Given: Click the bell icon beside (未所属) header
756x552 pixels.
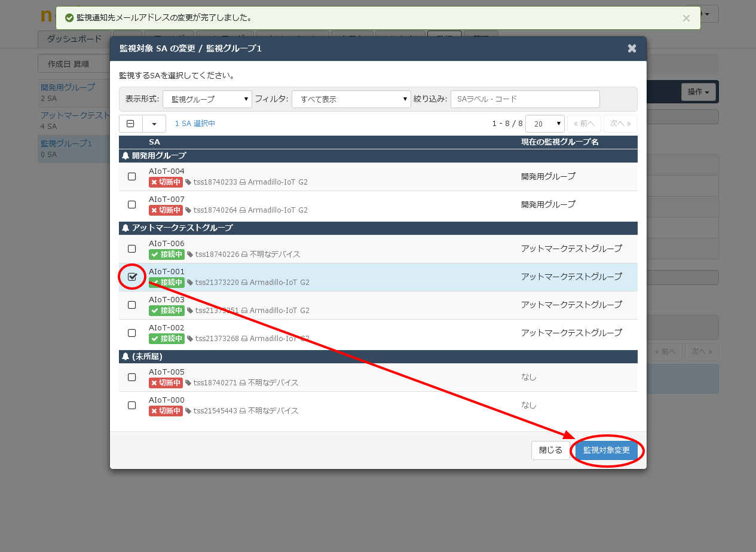Looking at the screenshot, I should point(126,356).
